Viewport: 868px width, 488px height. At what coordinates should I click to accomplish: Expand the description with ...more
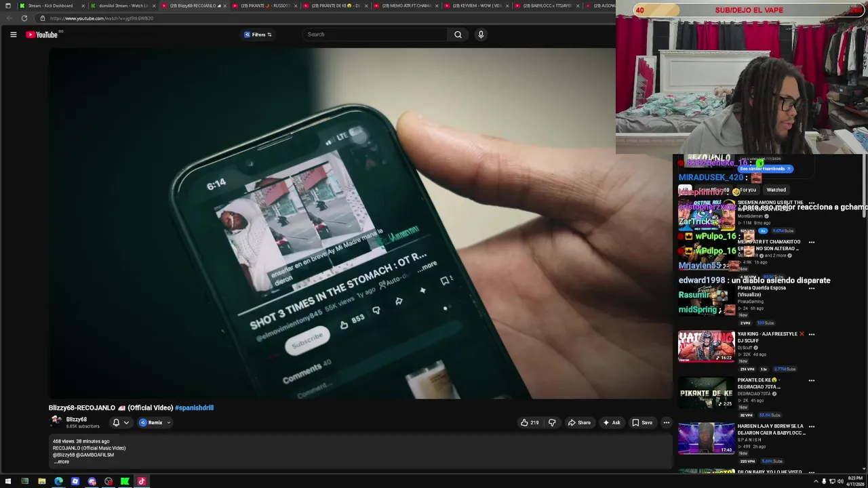click(62, 462)
